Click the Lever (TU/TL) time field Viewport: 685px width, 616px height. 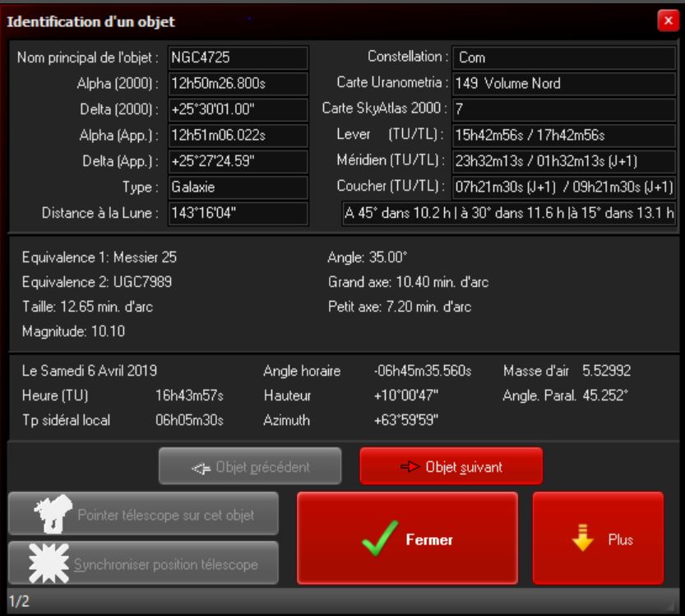(x=563, y=135)
